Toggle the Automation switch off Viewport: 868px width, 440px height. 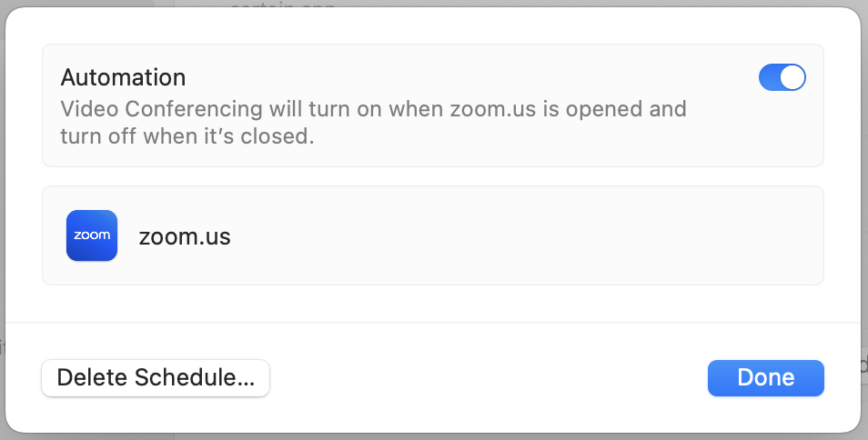click(x=782, y=77)
